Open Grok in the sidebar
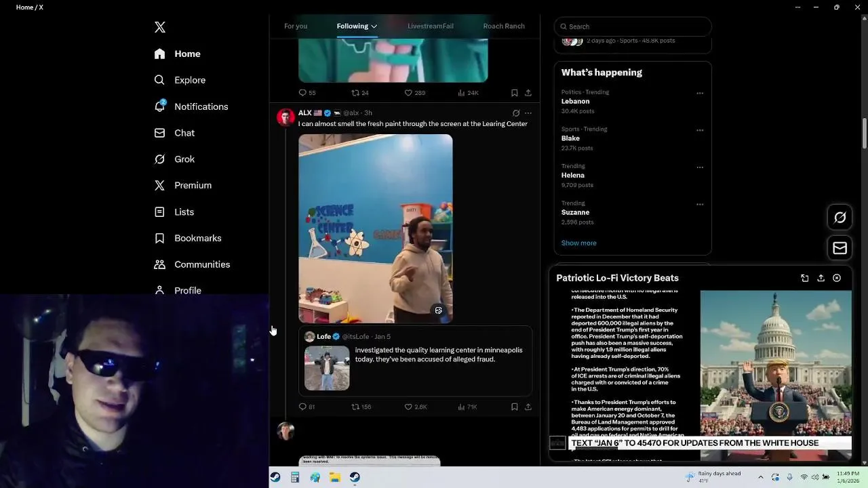 pos(174,159)
